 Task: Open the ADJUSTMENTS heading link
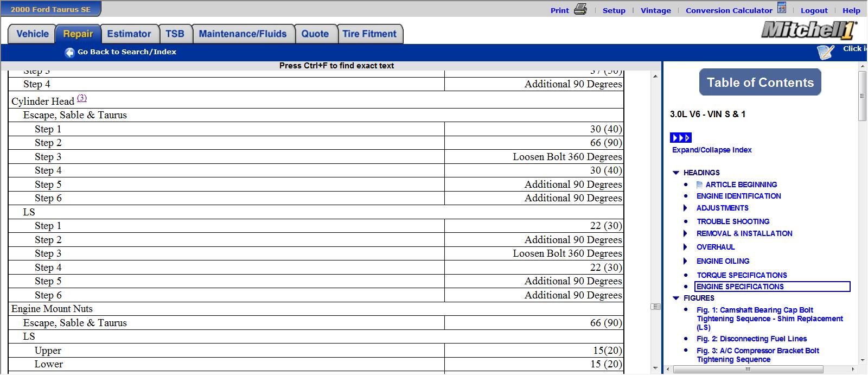pos(723,208)
